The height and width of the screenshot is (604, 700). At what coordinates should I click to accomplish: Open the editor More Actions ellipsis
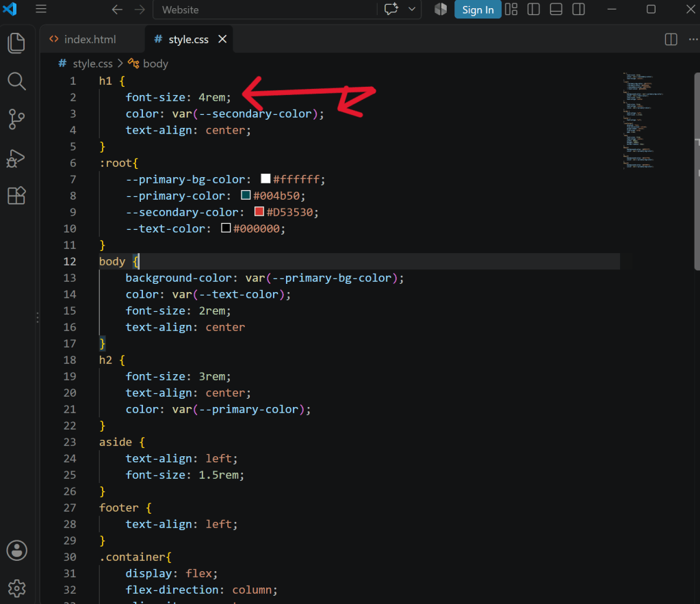(693, 39)
